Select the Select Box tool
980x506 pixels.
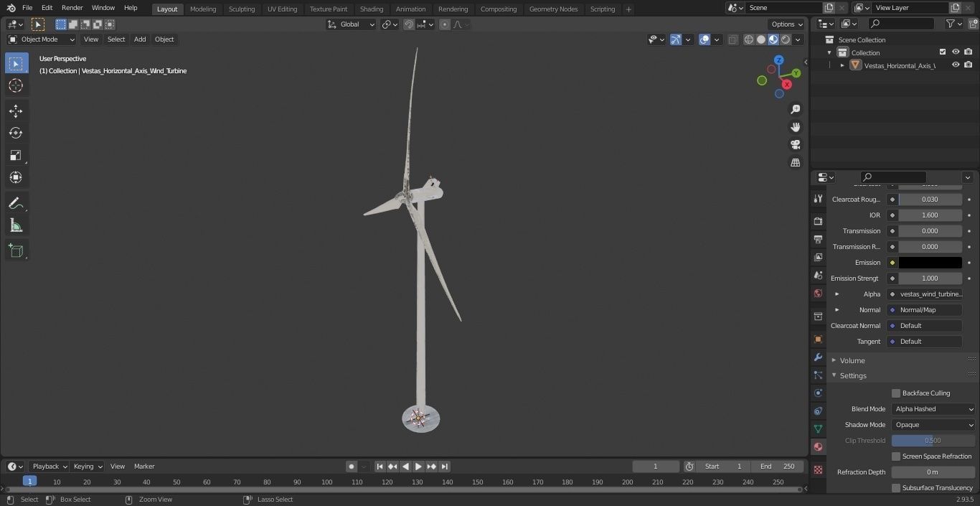(x=16, y=63)
